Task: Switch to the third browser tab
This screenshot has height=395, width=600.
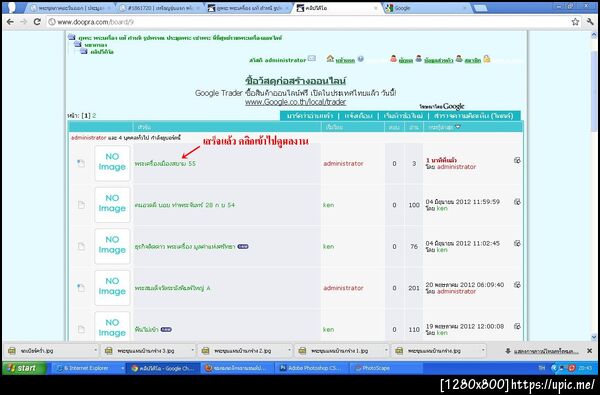Action: click(x=249, y=8)
